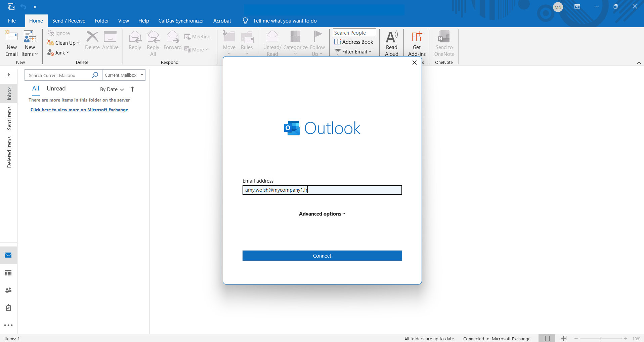
Task: Open the Categorize menu
Action: coord(296,43)
